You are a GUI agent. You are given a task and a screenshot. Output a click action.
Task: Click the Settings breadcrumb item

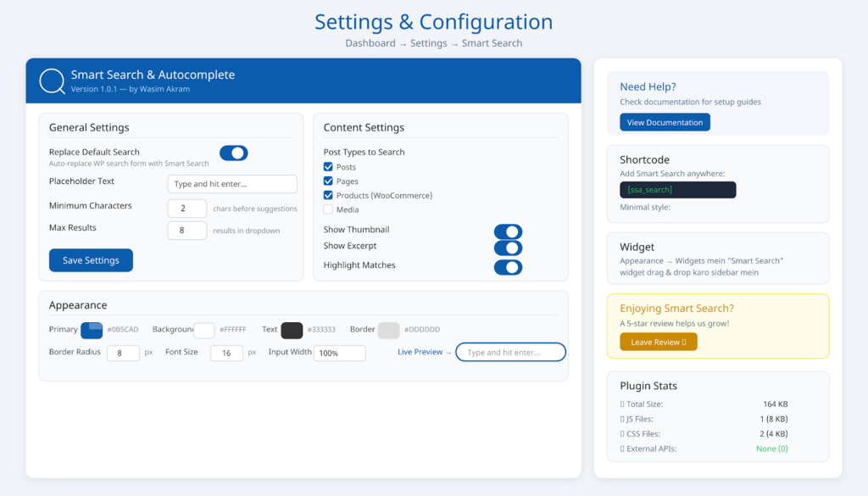(x=428, y=42)
